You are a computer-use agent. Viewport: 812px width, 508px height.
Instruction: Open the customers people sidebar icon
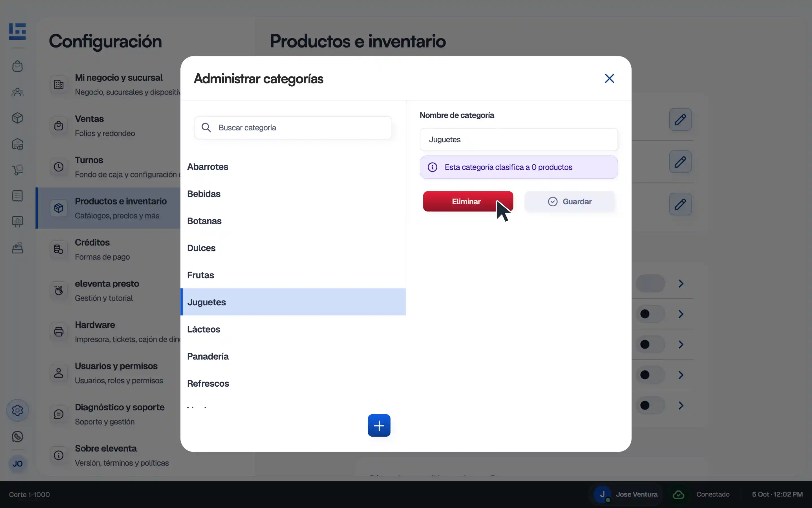17,92
